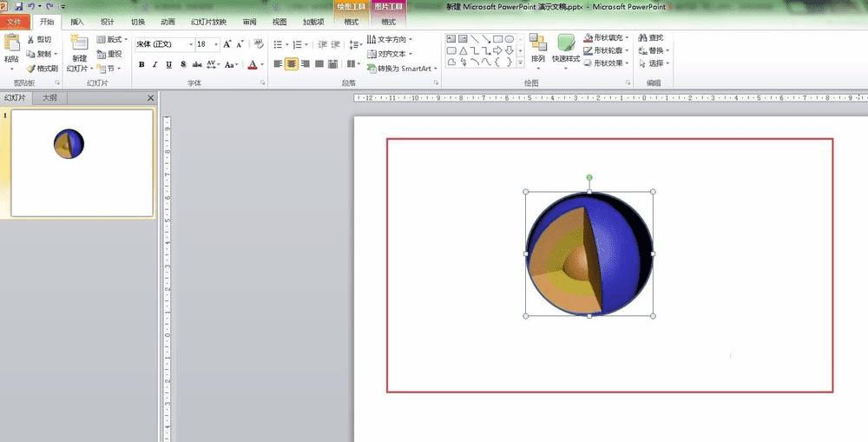
Task: Open 快速样式 (Quick Styles) gallery
Action: (x=566, y=51)
